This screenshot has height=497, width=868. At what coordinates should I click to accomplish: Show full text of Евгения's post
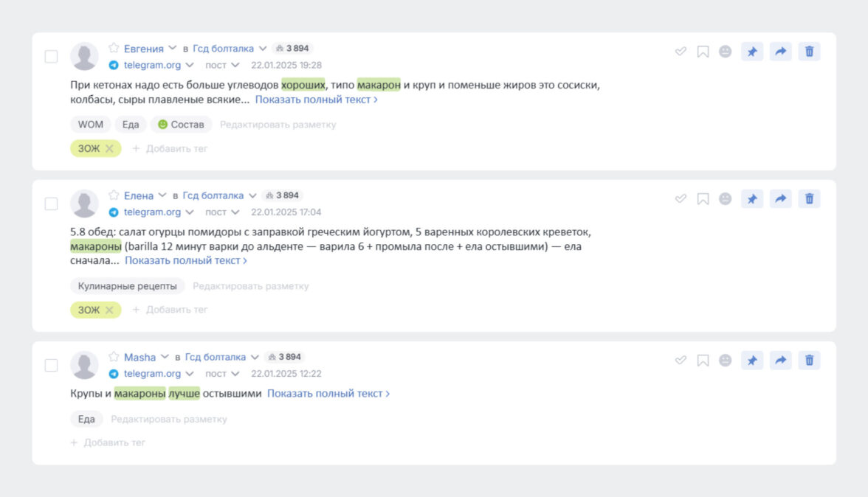click(x=316, y=100)
